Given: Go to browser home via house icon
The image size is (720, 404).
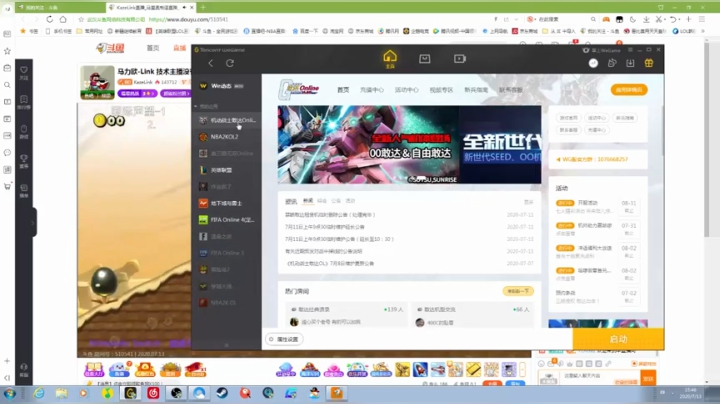Looking at the screenshot, I should (63, 19).
